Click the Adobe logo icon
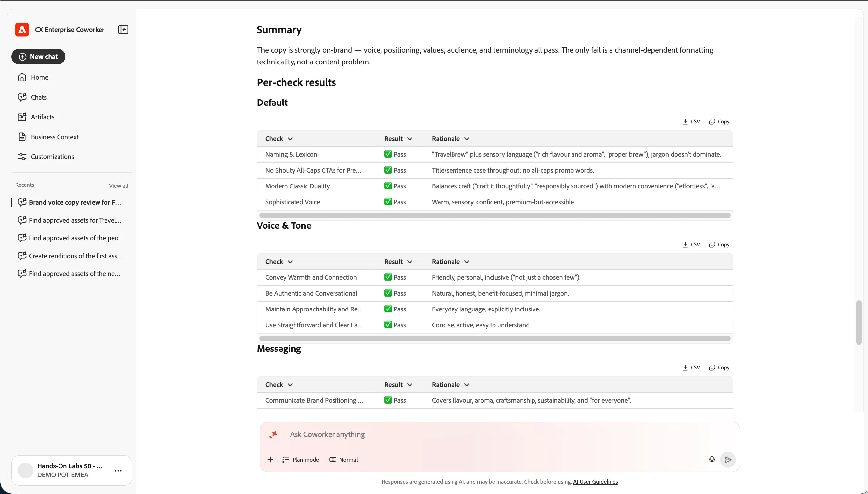The height and width of the screenshot is (494, 868). tap(22, 30)
